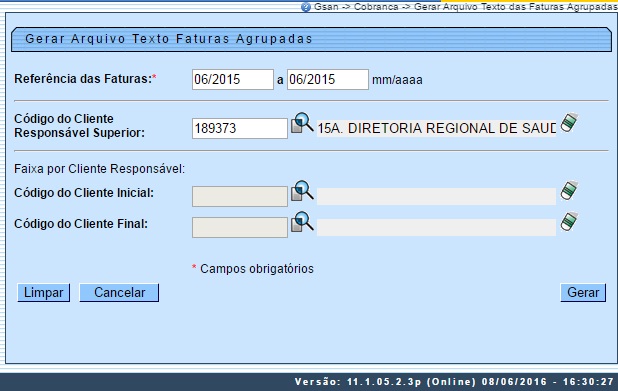The width and height of the screenshot is (618, 391).
Task: Focus the first Referência das Faturas date field
Action: pos(233,80)
